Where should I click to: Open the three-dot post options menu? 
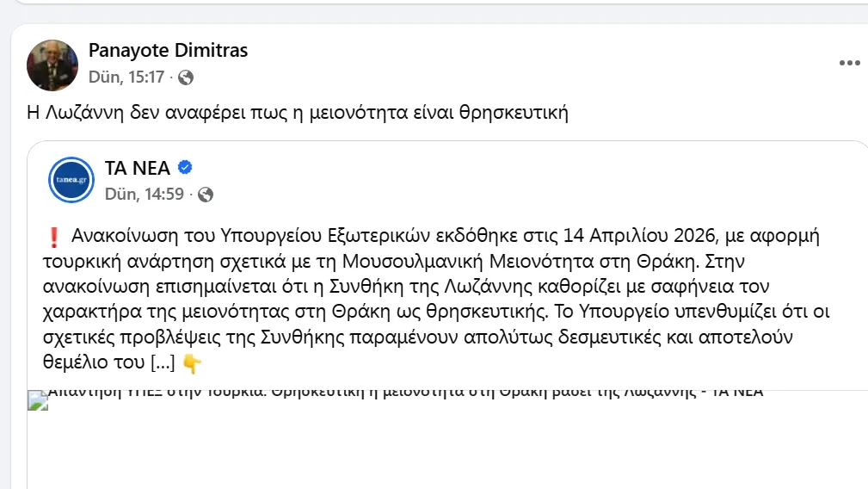[x=849, y=63]
